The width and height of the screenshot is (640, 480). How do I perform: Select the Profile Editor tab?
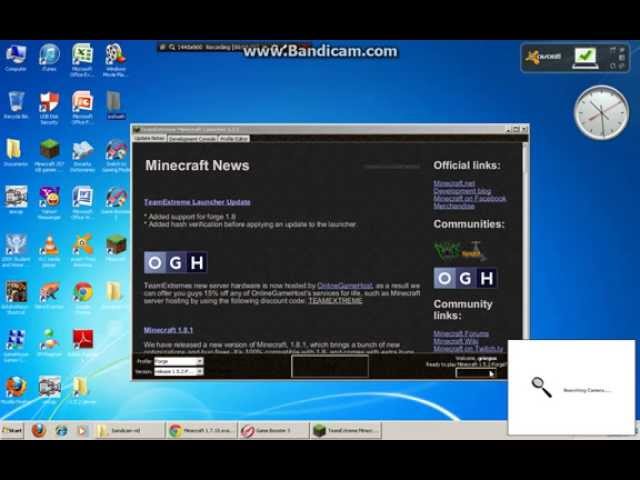click(233, 139)
